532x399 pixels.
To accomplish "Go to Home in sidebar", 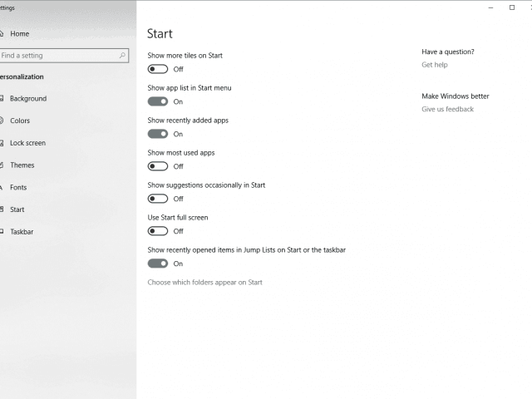I will tap(20, 34).
